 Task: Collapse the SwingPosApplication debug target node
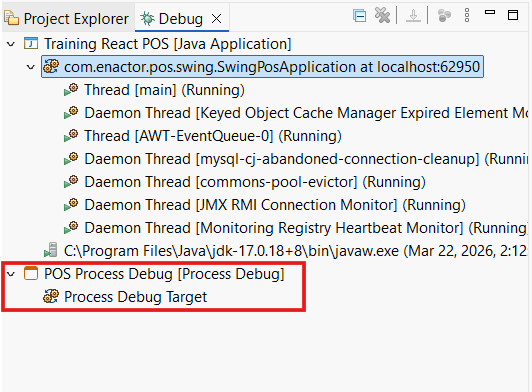coord(31,67)
